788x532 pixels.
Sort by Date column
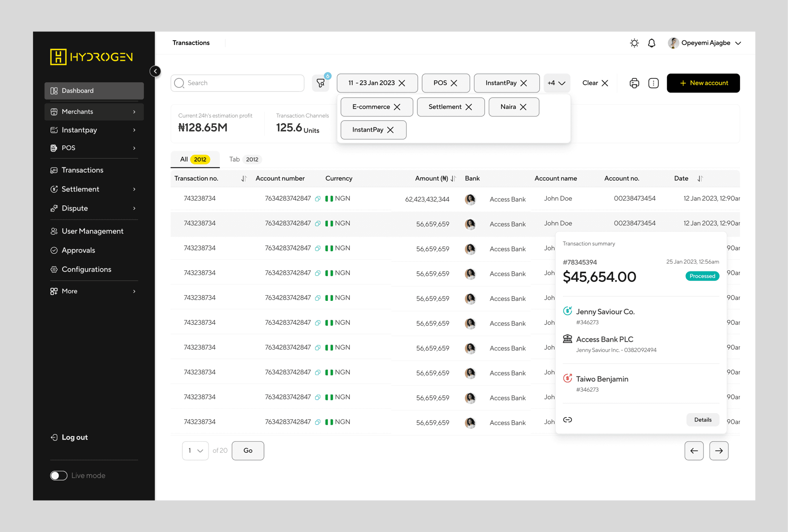[700, 179]
